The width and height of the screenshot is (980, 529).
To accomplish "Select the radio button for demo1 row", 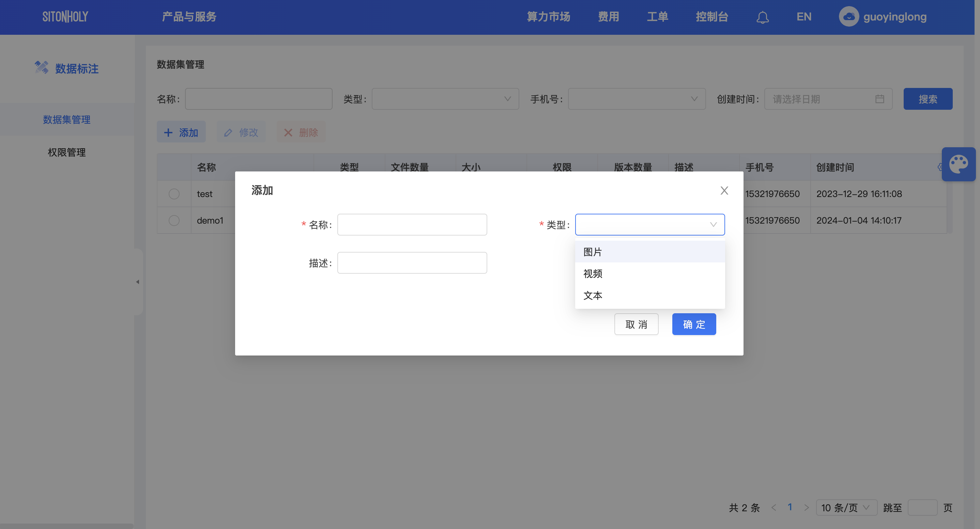I will [x=174, y=220].
